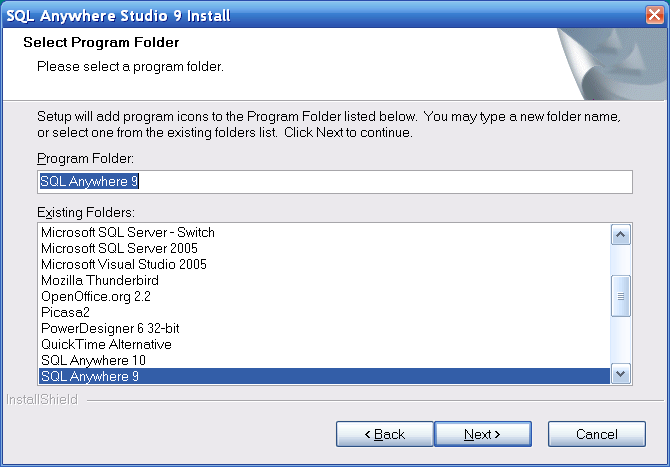Click highlighted SQL Anywhere 9 list entry
Screen dimensions: 670x467
88,376
